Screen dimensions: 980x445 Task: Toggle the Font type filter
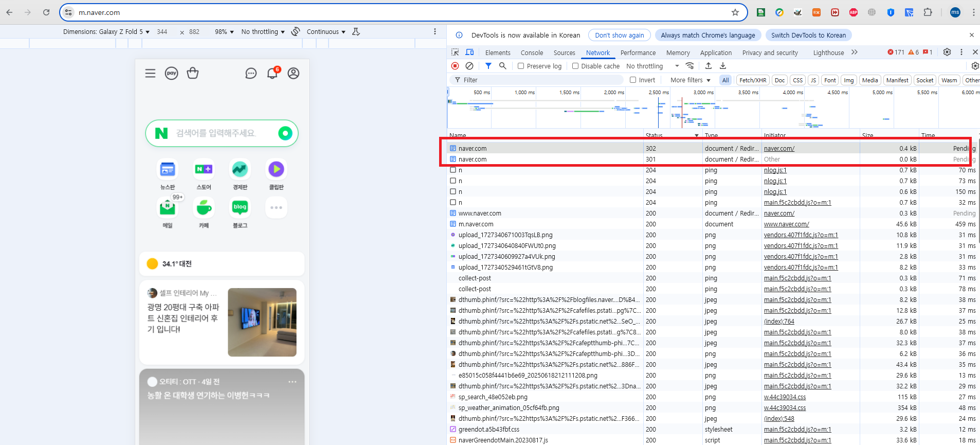830,80
